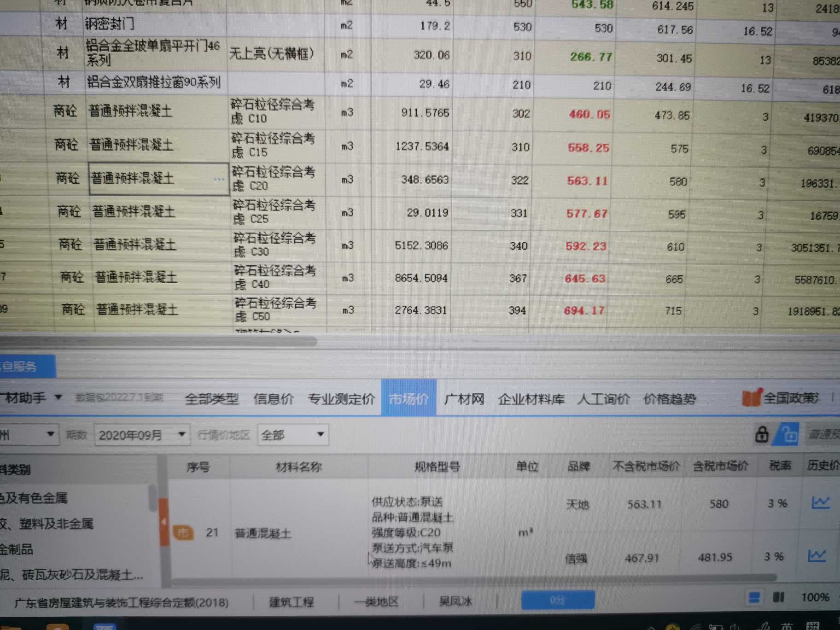The width and height of the screenshot is (840, 630).
Task: Click the red 全国政策 icon
Action: click(x=752, y=397)
